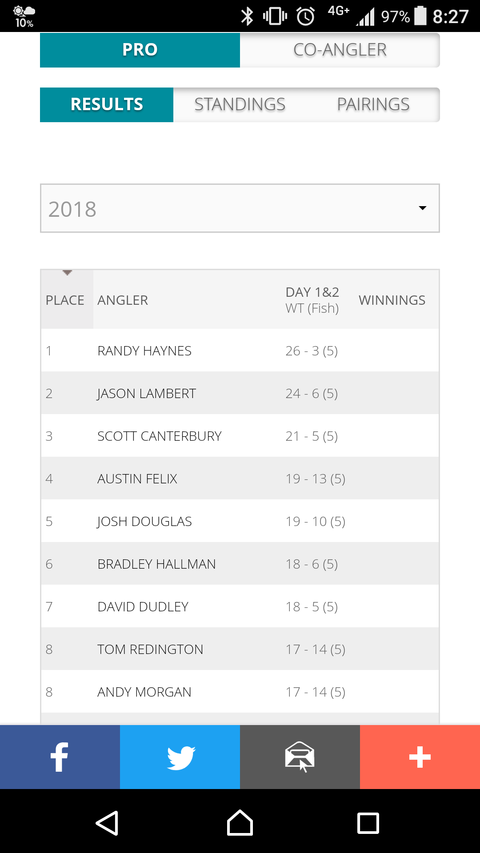The height and width of the screenshot is (853, 480).
Task: Tap the plus more-sharing icon
Action: click(420, 757)
